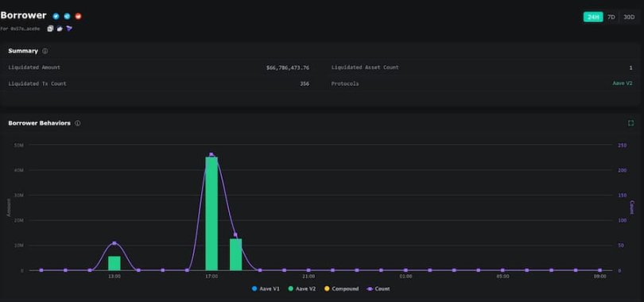Click the green bar right of 17:00
This screenshot has width=644, height=302.
point(236,254)
